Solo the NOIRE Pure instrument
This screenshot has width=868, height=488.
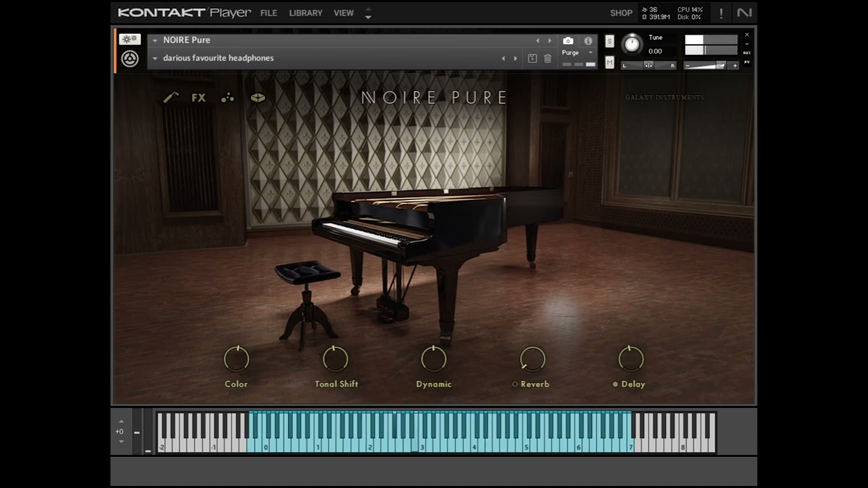(x=610, y=41)
